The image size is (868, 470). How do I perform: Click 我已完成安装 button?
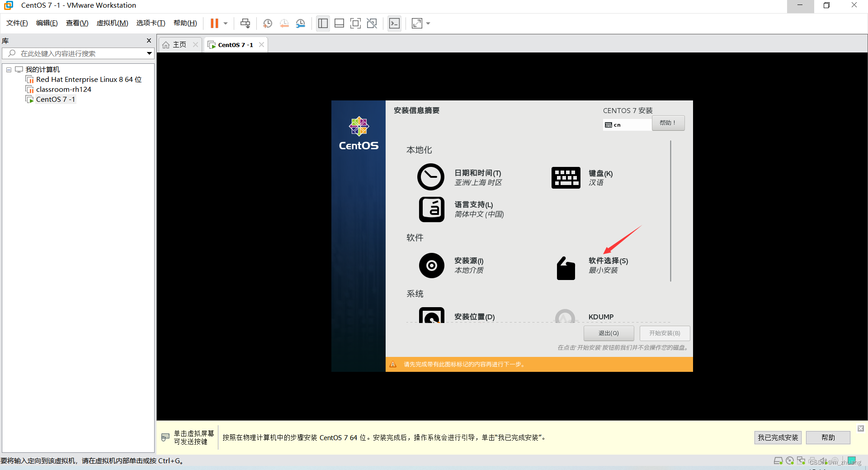(x=778, y=437)
